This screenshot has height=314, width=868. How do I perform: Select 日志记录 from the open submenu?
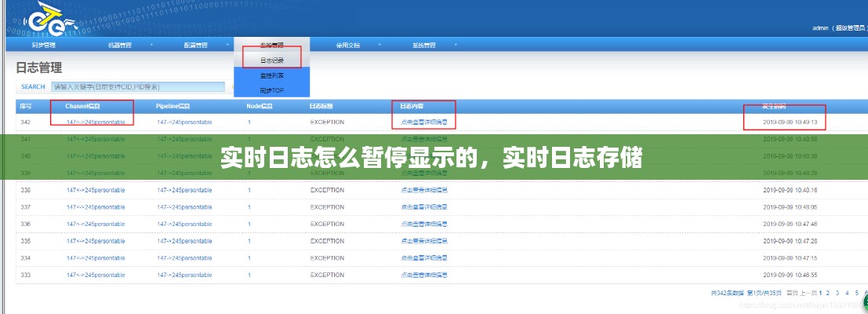[272, 60]
